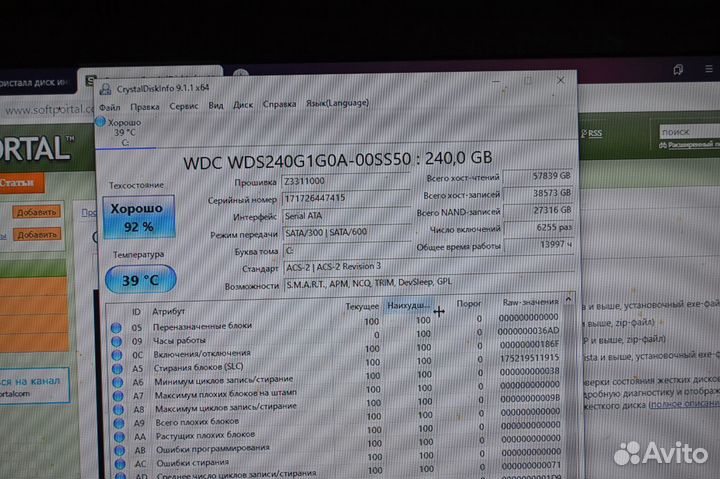Click the www.softportal address bar in browser
The height and width of the screenshot is (479, 720).
pyautogui.click(x=48, y=110)
